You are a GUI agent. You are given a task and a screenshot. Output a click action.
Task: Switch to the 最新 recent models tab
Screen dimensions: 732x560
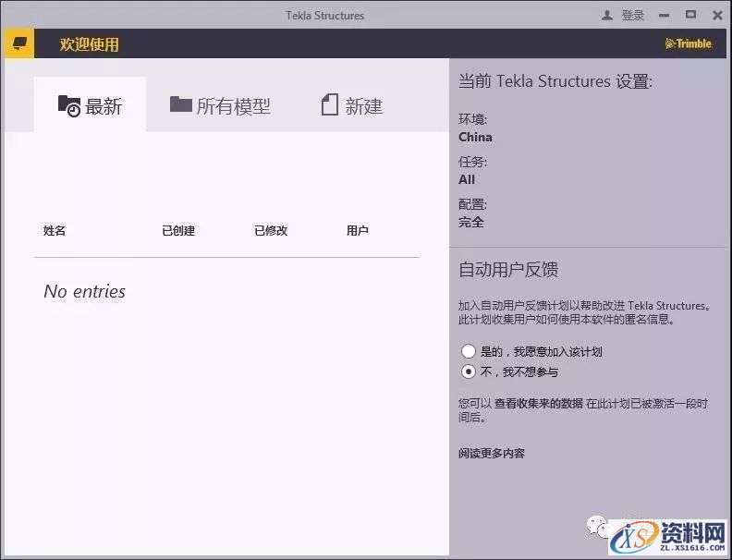90,105
